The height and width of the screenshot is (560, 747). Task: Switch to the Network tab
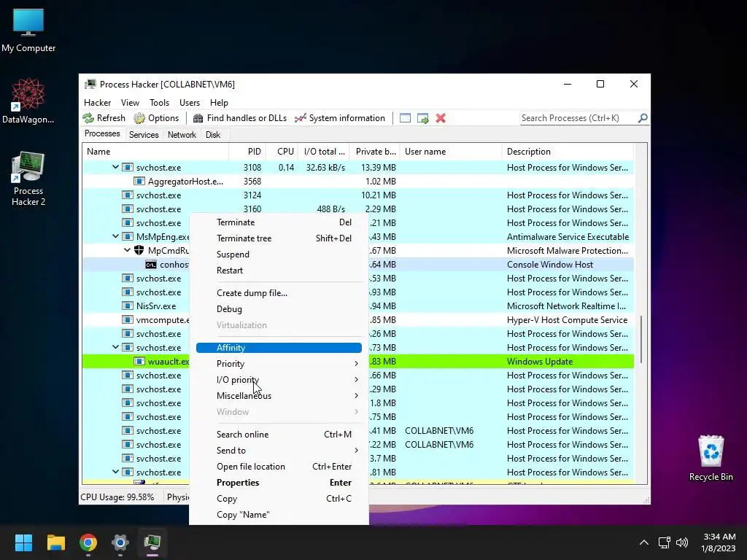182,135
